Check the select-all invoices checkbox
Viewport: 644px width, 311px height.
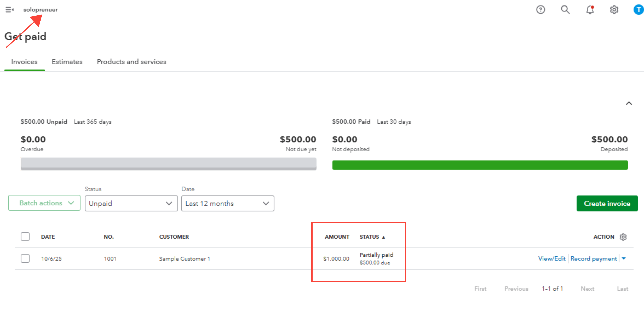tap(25, 236)
